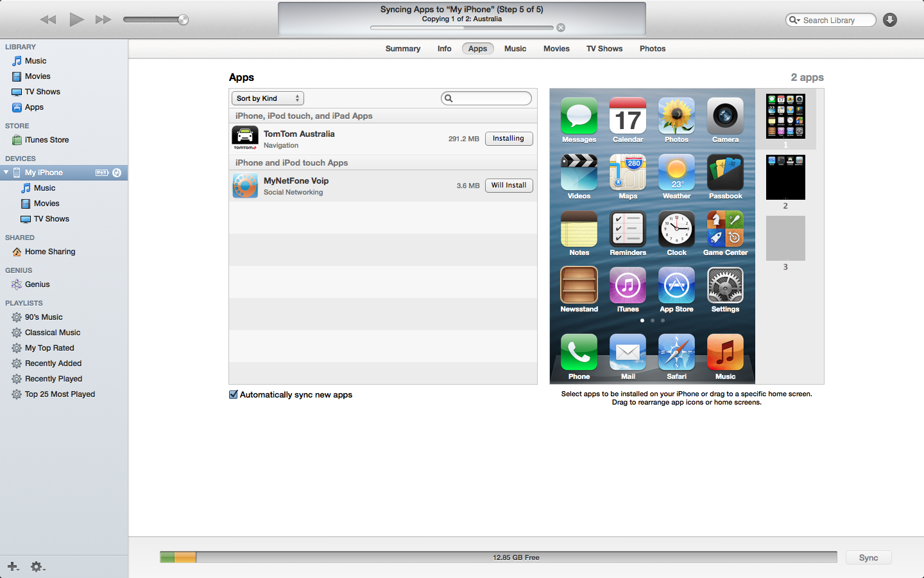Viewport: 924px width, 578px height.
Task: Open Music under My iPhone
Action: click(44, 188)
